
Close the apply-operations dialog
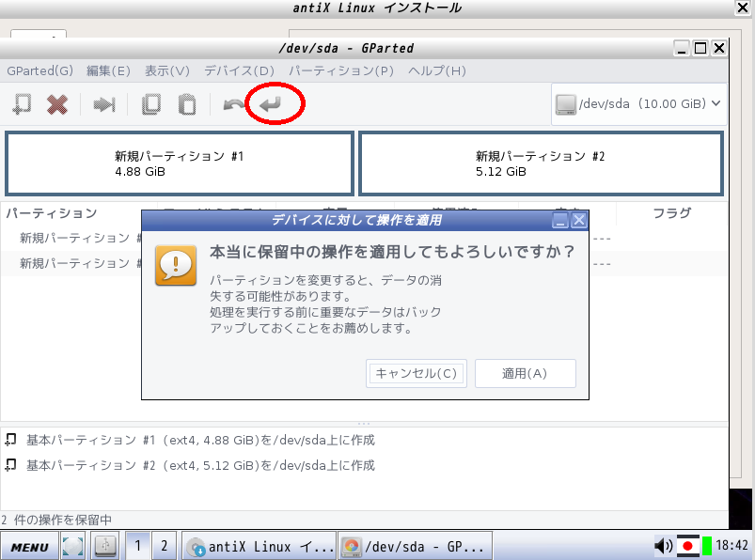[x=578, y=221]
